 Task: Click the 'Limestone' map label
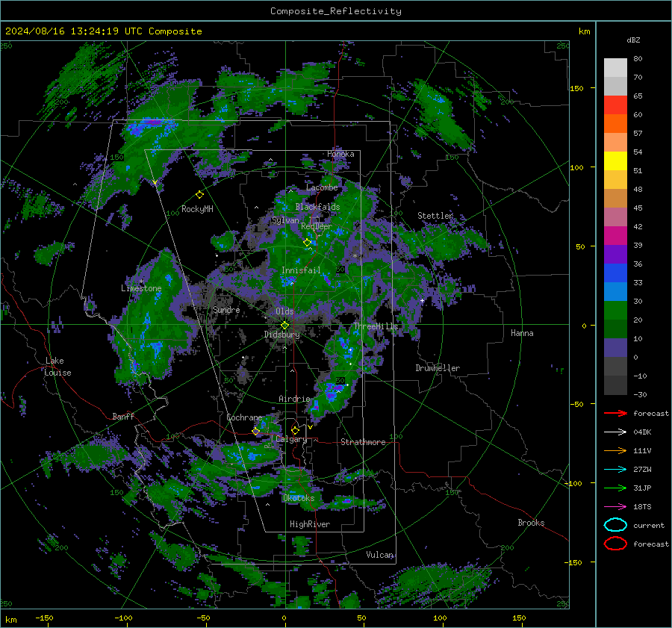coord(141,288)
